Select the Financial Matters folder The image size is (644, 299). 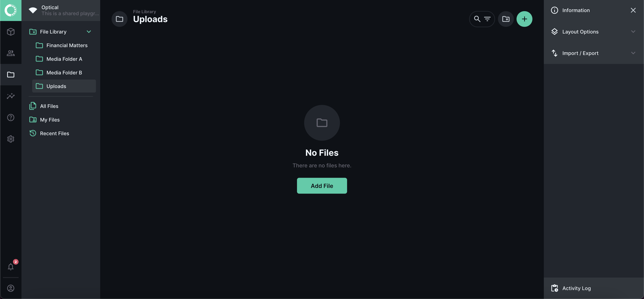point(67,46)
